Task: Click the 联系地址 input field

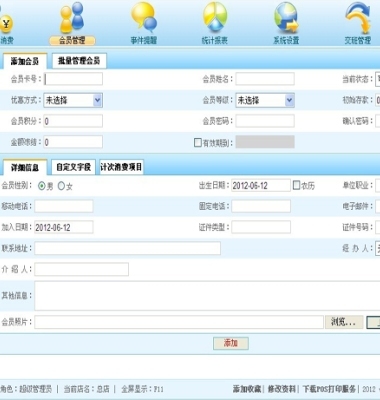Action: pos(127,248)
